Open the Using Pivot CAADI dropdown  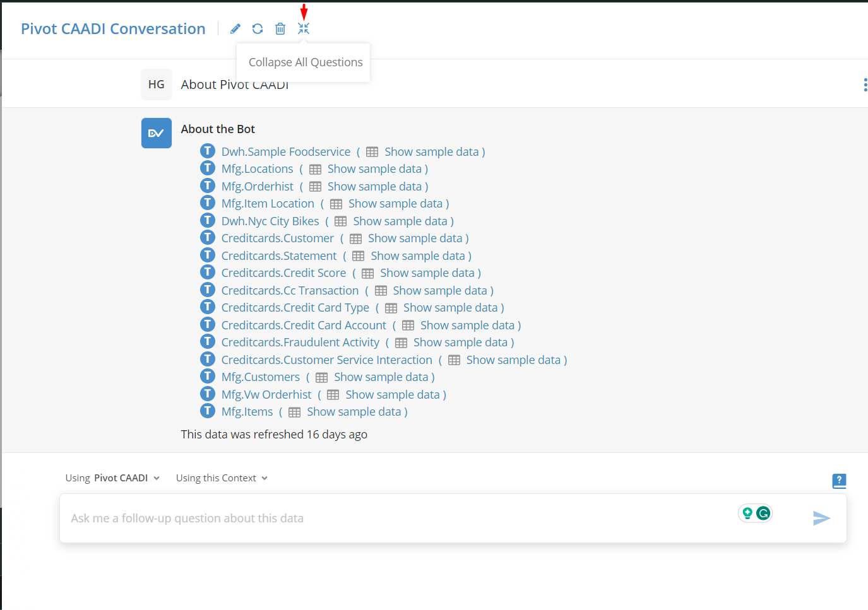[112, 478]
